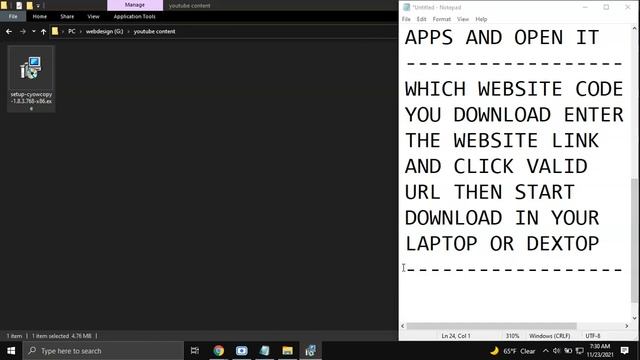This screenshot has height=360, width=640.
Task: Open the File tab in Explorer
Action: click(13, 16)
